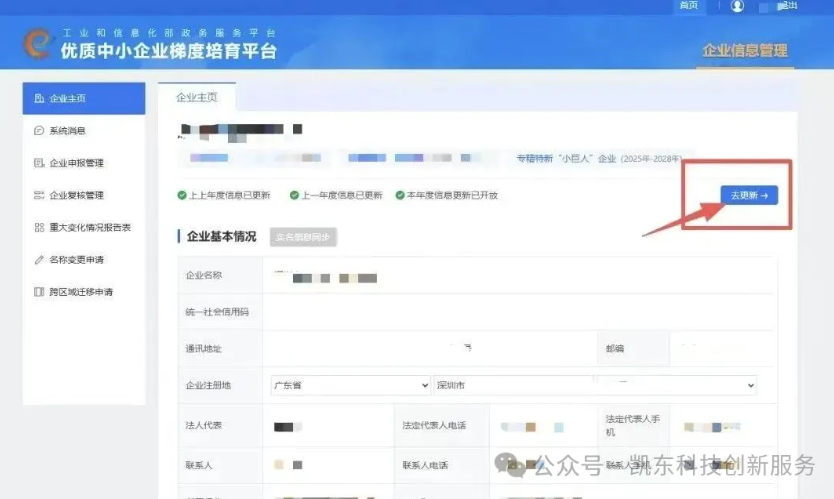The height and width of the screenshot is (499, 834).
Task: Click the 通讯地址 input field
Action: [x=428, y=348]
